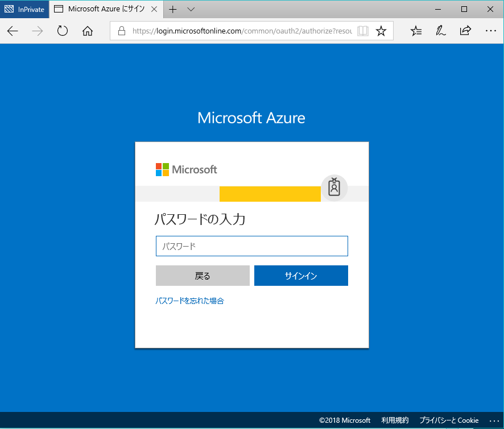This screenshot has height=429, width=504.
Task: Open Reading view from the address bar
Action: (x=362, y=31)
